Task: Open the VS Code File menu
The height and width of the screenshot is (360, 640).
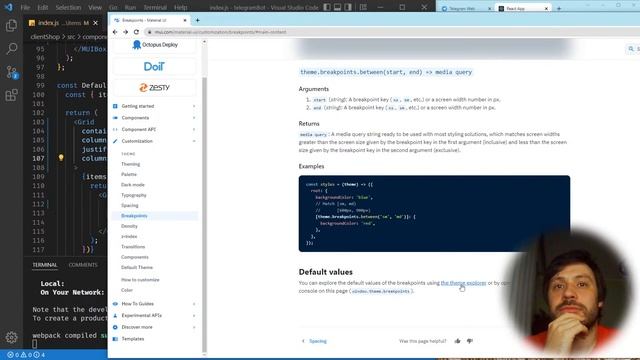Action: (x=25, y=7)
